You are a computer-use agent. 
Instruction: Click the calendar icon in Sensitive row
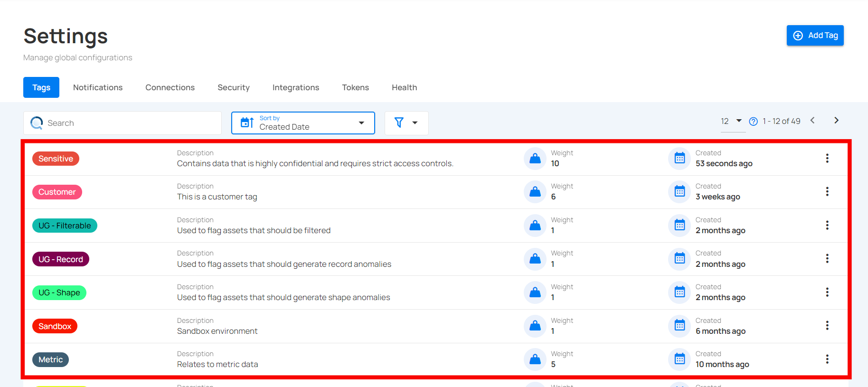point(679,158)
